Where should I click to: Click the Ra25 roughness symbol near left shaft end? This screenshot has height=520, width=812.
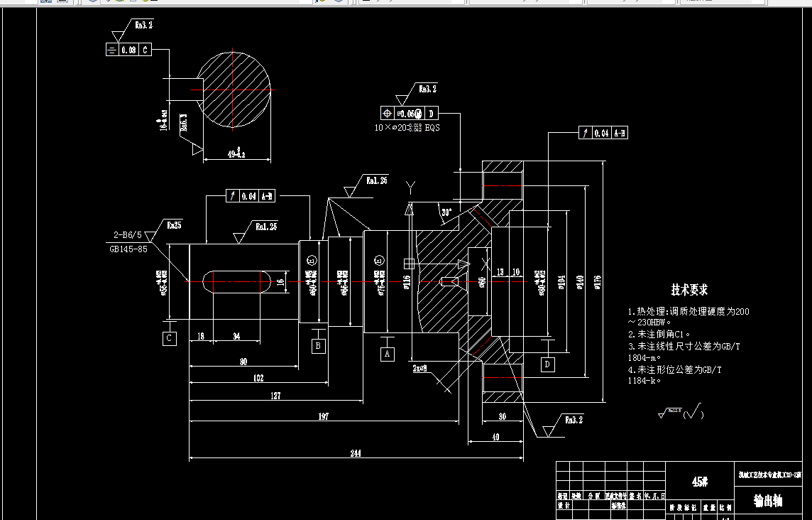coord(176,224)
